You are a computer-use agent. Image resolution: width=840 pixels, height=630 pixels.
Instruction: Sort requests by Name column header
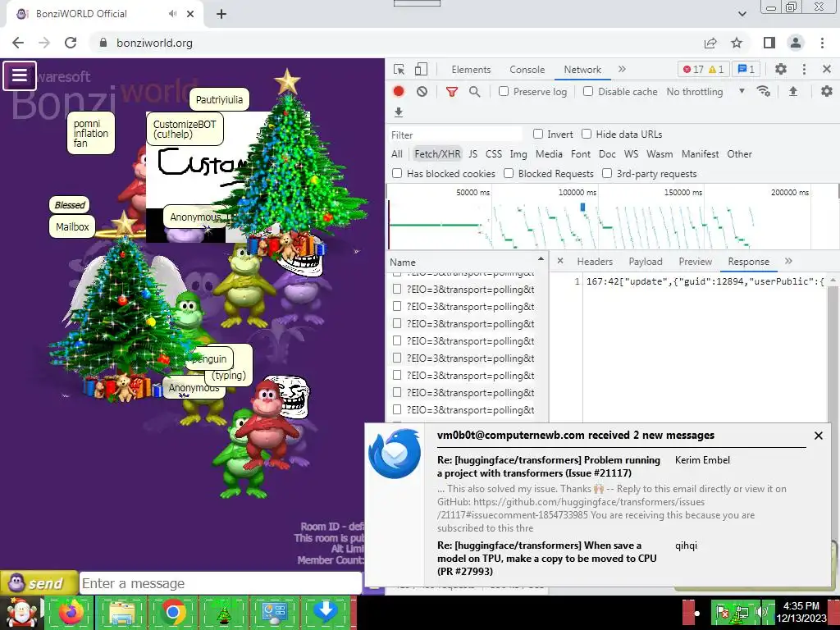pos(466,262)
